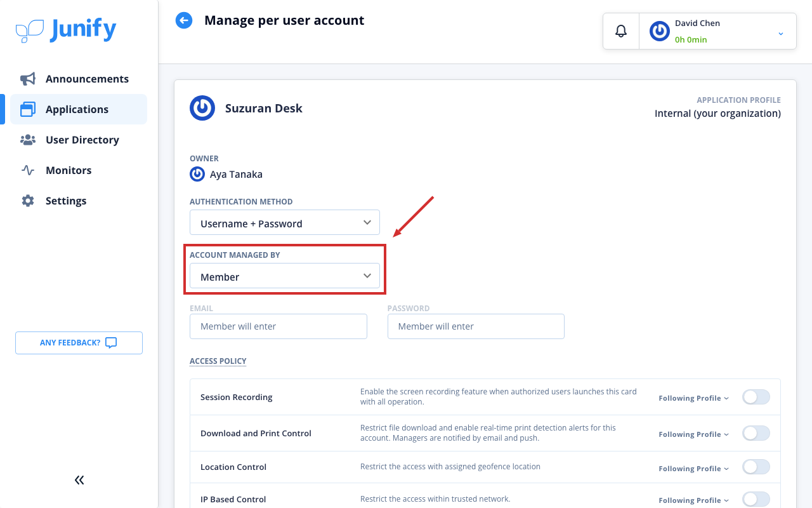
Task: Open notifications with the bell icon
Action: coord(621,31)
